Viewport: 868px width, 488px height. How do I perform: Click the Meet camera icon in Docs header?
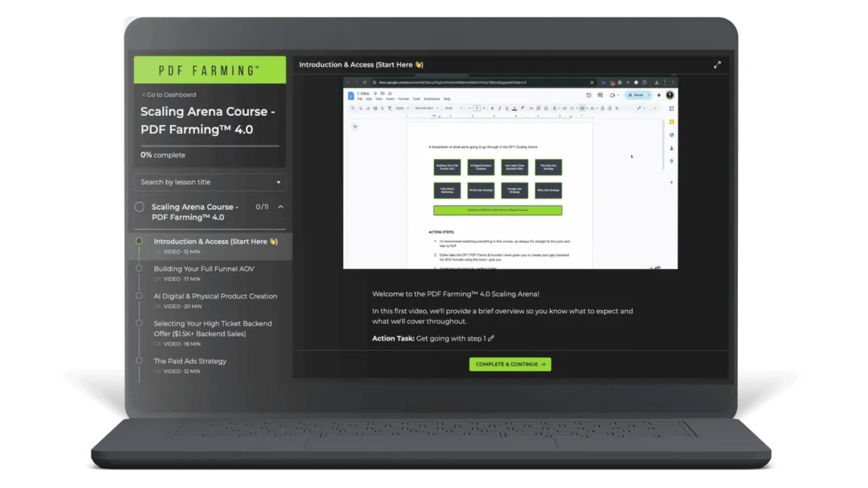[x=613, y=95]
